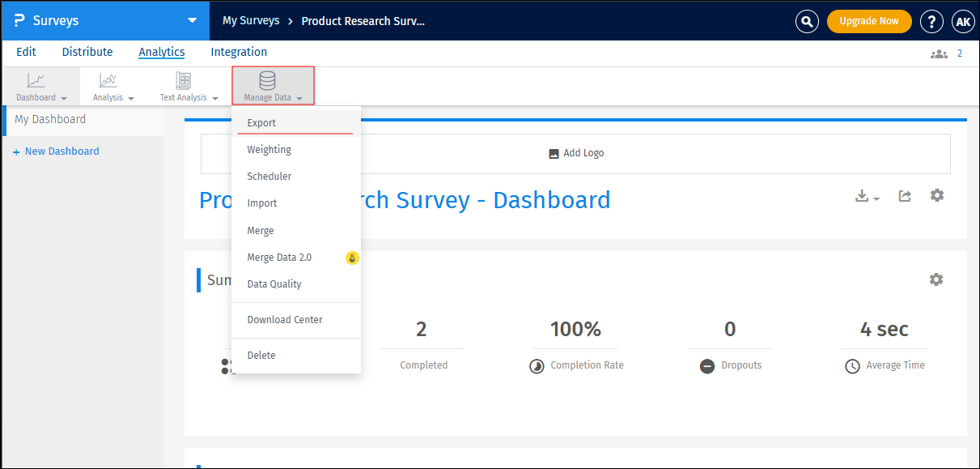Share the dashboard using the share icon
The image size is (980, 469).
(904, 195)
